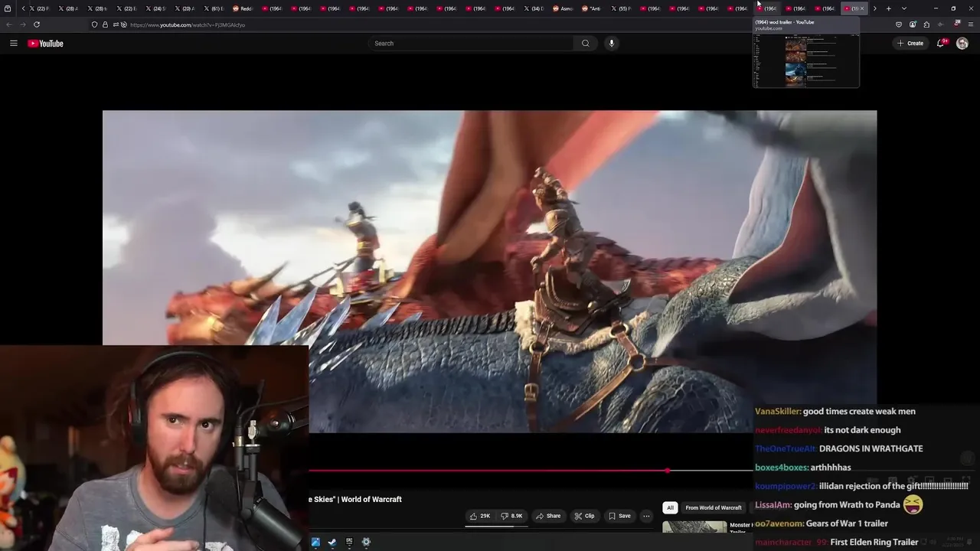Open the browser workspaces icon in tab strip
This screenshot has width=980, height=551.
(x=8, y=8)
